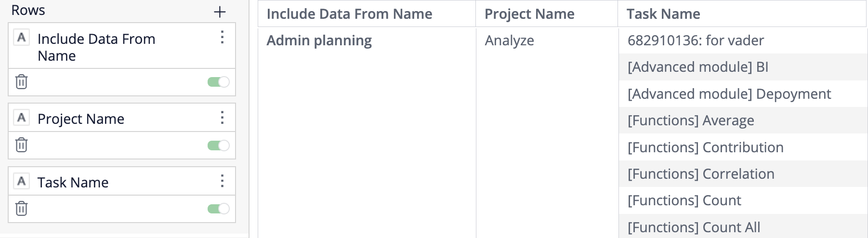Toggle off the Include Data From Name switch
868x238 pixels.
[218, 82]
